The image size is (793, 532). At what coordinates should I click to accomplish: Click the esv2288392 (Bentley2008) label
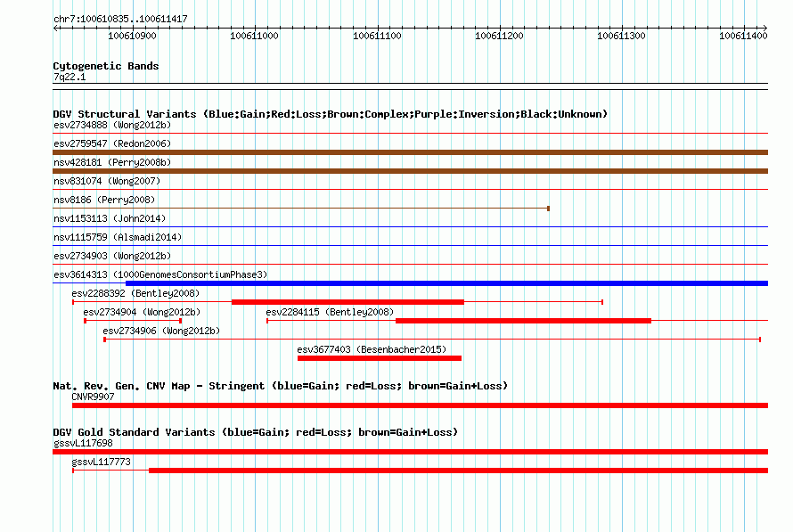click(135, 293)
